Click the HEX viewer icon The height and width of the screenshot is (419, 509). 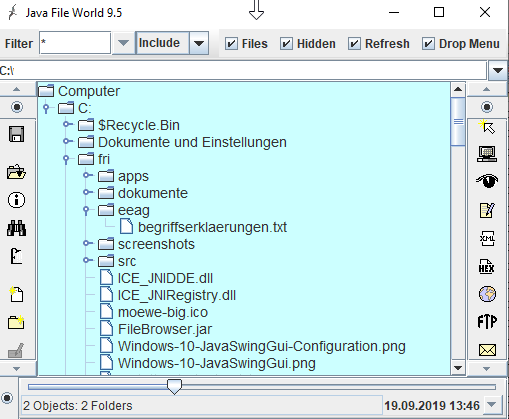[487, 266]
